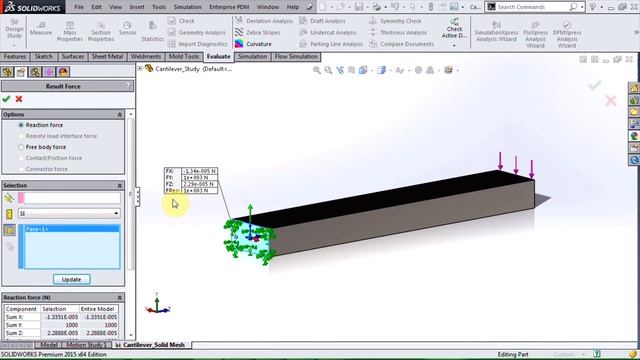The image size is (640, 360).
Task: Open Draft Analysis
Action: 322,21
